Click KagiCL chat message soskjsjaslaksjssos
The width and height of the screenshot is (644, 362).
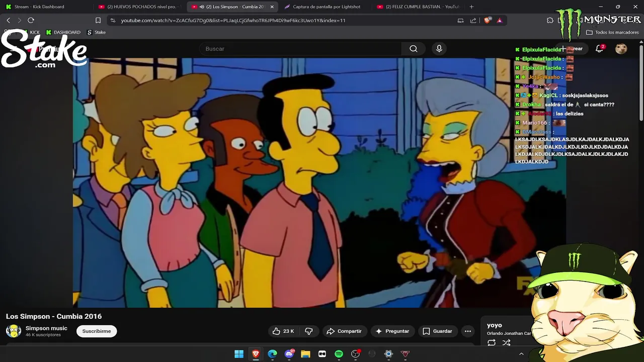click(585, 96)
